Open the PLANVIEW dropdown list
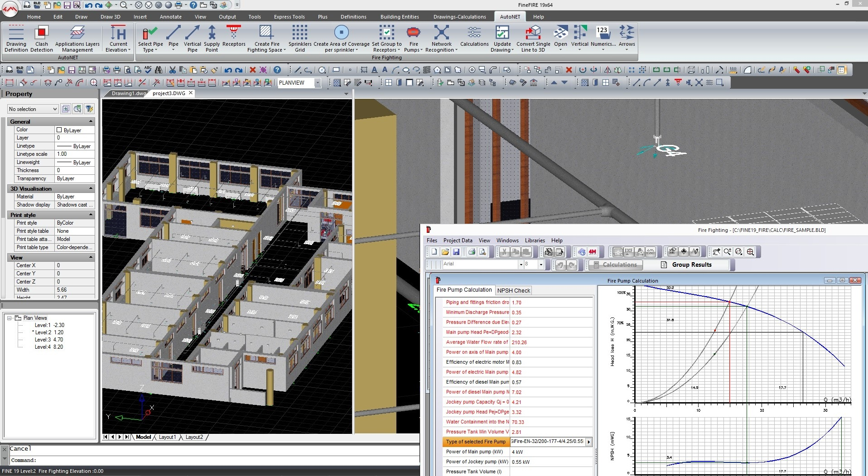This screenshot has width=868, height=476. click(x=318, y=83)
